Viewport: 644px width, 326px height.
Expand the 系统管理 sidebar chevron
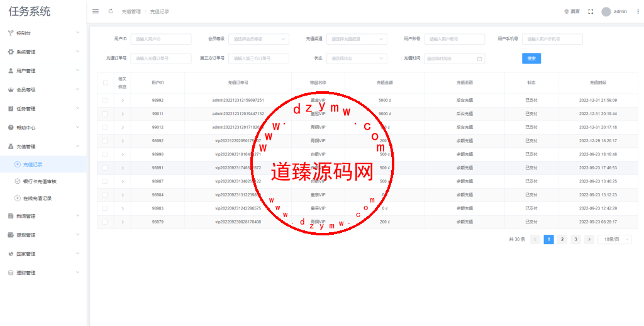pyautogui.click(x=77, y=52)
